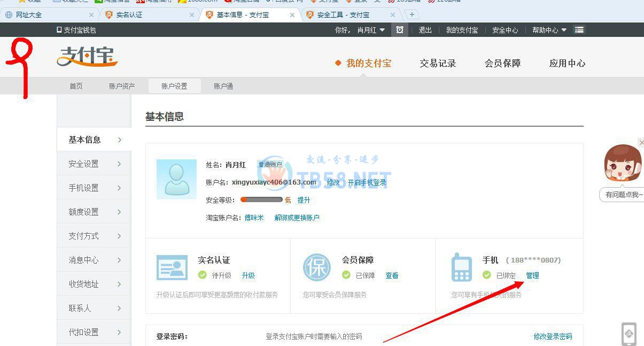The width and height of the screenshot is (644, 346).
Task: Open the alarm clock reminder icon
Action: coord(399,30)
